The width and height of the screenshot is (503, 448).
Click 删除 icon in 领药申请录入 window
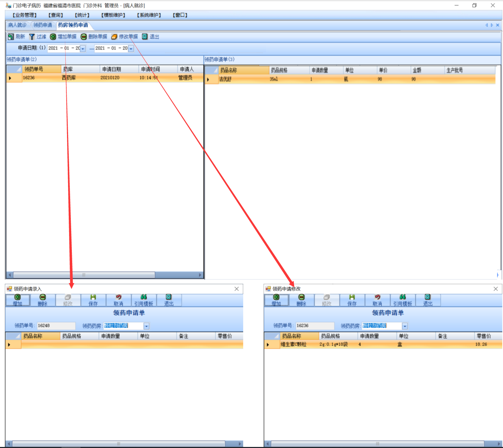coord(42,297)
